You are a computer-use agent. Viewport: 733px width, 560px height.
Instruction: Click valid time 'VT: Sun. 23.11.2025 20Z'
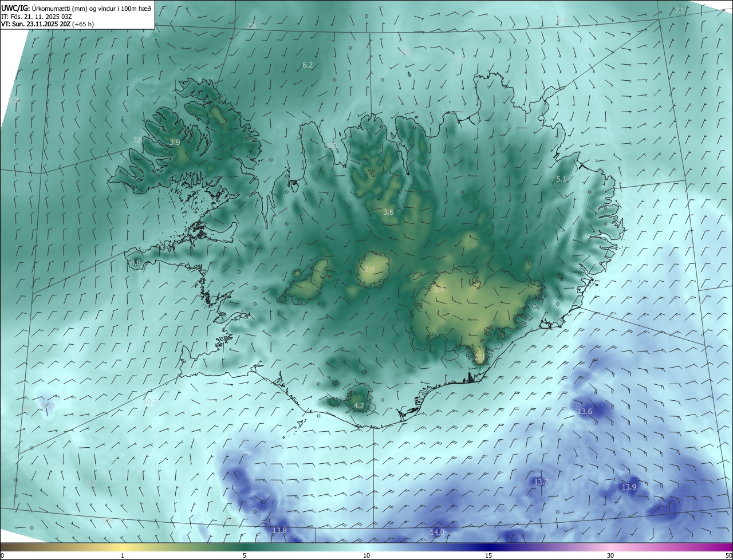36,24
